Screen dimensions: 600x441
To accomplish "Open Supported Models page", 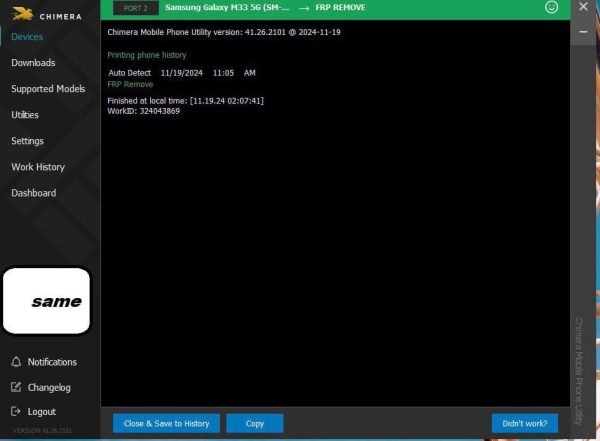I will click(48, 89).
